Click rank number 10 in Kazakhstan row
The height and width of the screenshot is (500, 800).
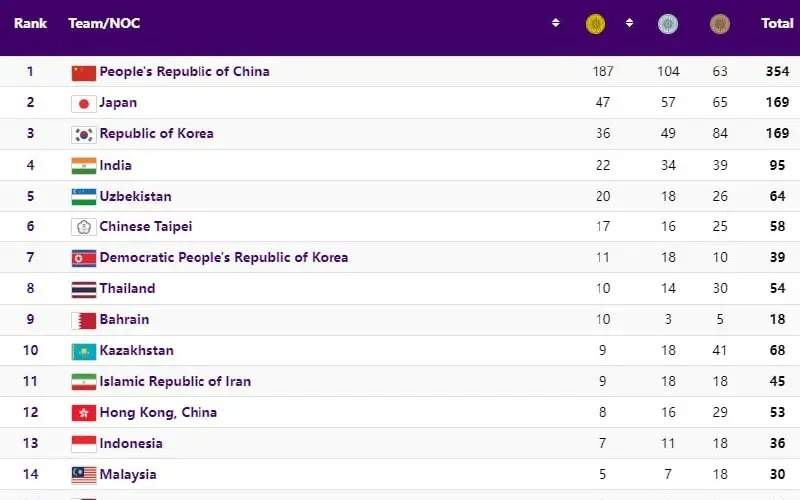pos(30,351)
